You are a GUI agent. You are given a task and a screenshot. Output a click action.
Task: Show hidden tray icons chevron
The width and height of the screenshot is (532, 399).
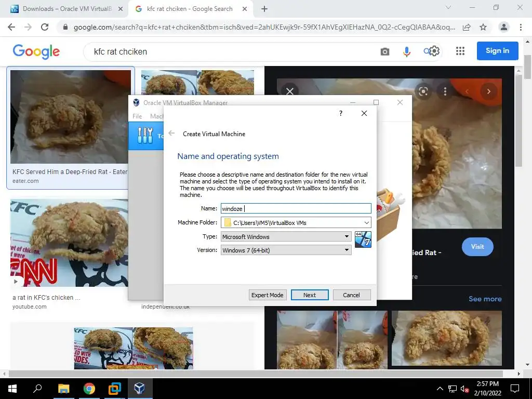point(440,389)
